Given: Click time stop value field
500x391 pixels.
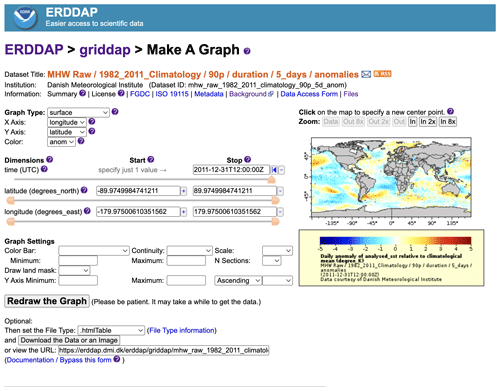Looking at the screenshot, I should point(231,170).
